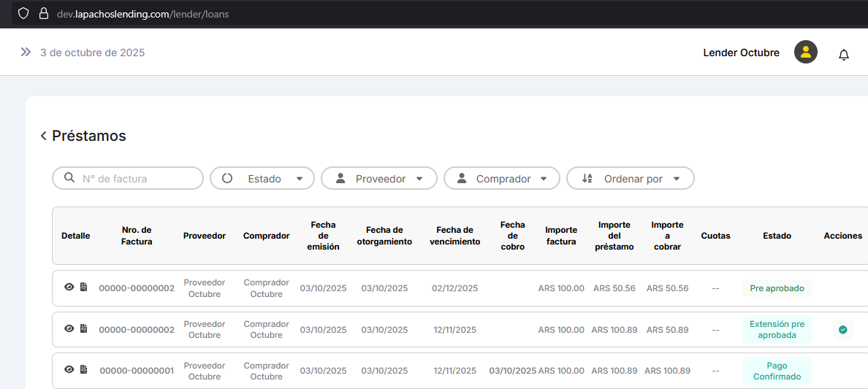Expand the sidebar with double chevron icon
This screenshot has width=868, height=389.
[x=26, y=52]
